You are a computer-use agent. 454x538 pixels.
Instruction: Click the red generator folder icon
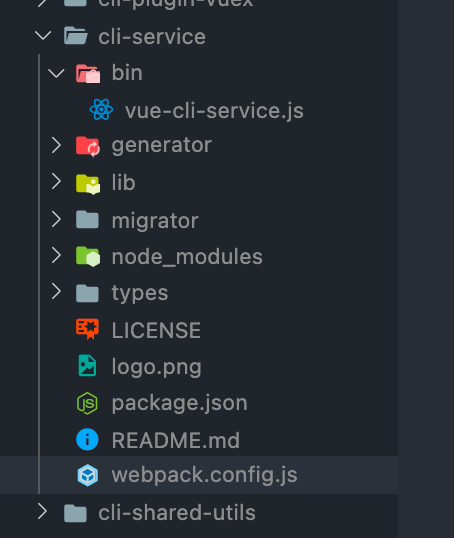click(88, 146)
